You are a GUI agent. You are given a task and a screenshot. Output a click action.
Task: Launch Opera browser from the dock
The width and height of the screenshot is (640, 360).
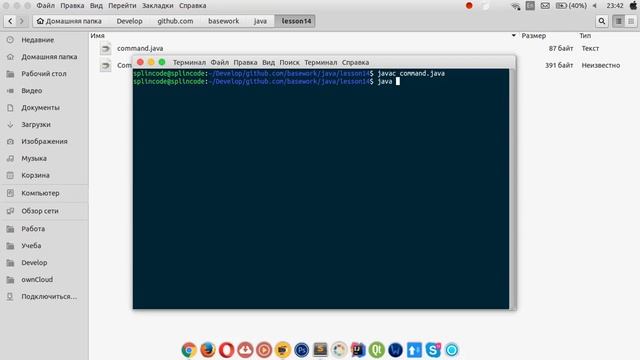226,350
